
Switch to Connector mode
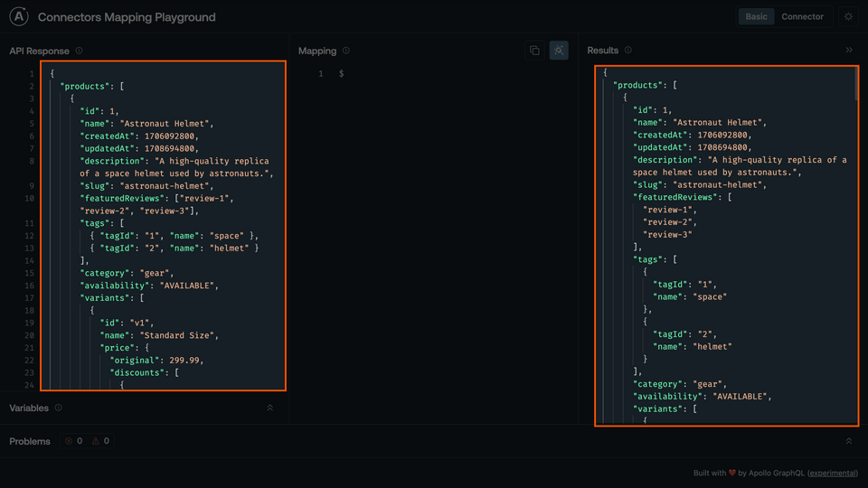(802, 16)
